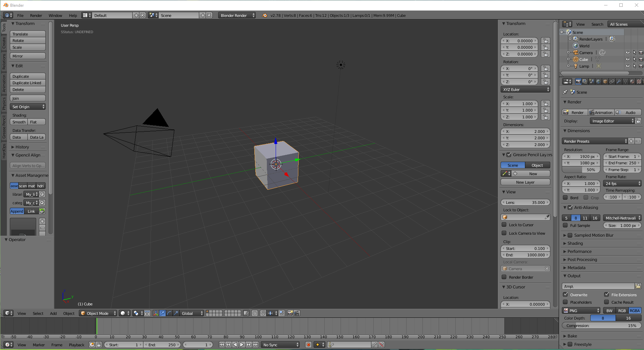Uncheck the Overwrite option
The height and width of the screenshot is (350, 644).
pyautogui.click(x=565, y=295)
